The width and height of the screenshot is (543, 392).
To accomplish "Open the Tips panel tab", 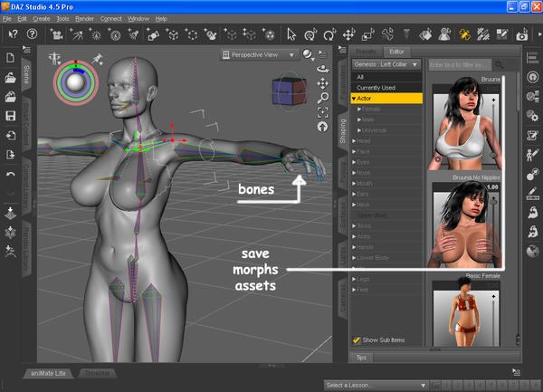I will (x=361, y=358).
